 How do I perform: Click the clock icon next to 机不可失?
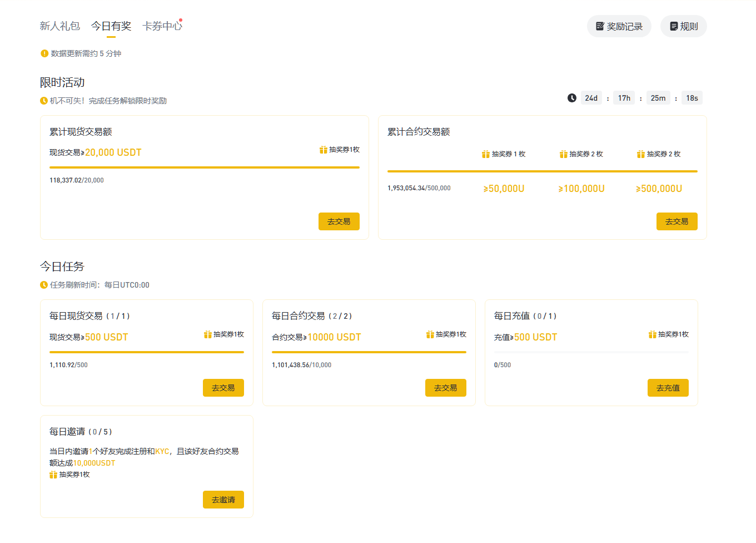(44, 101)
